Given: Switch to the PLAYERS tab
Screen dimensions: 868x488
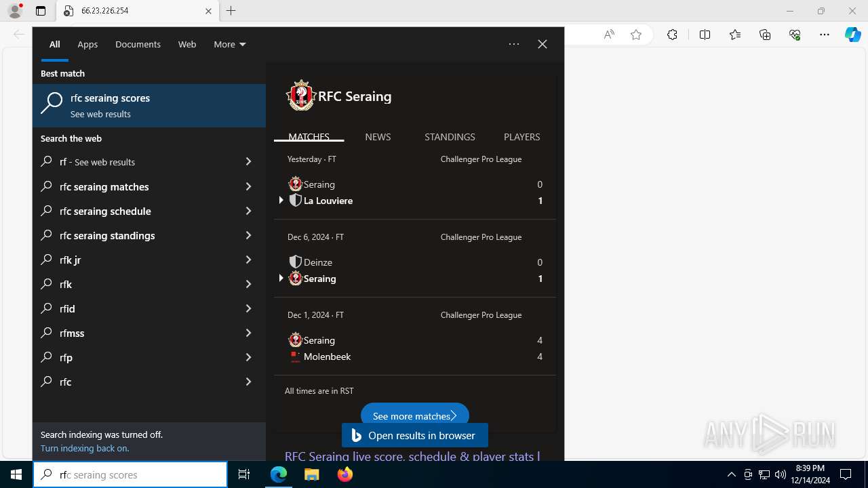Looking at the screenshot, I should [521, 136].
